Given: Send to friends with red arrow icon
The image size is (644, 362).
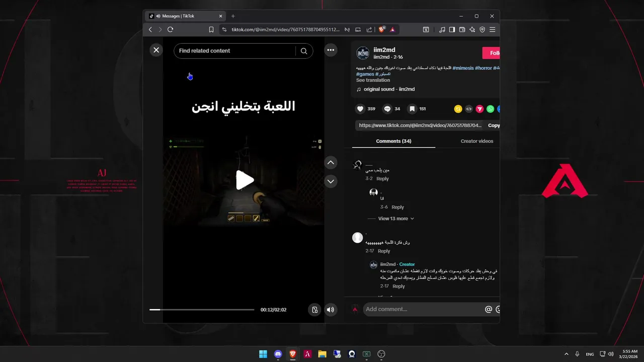Looking at the screenshot, I should tap(479, 109).
